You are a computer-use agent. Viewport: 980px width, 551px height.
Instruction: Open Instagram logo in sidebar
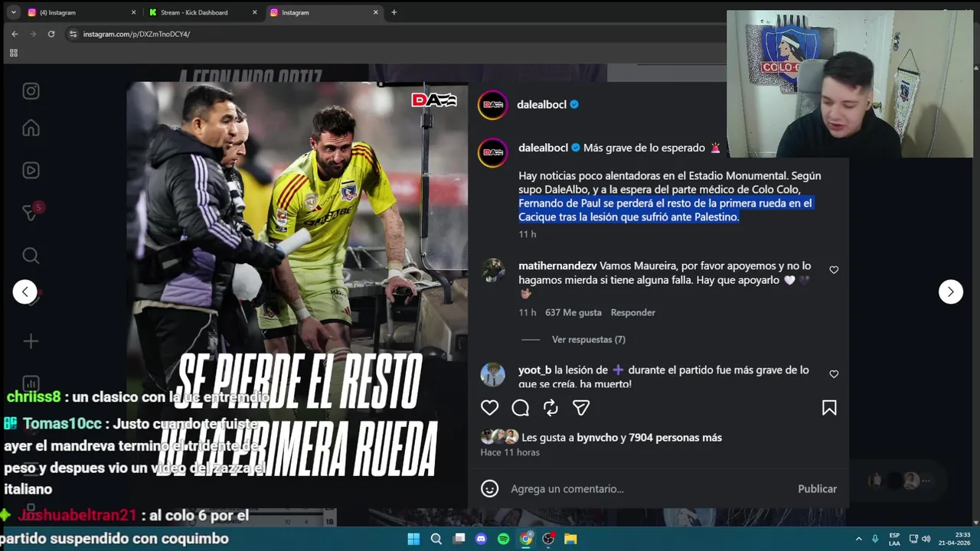pos(31,91)
